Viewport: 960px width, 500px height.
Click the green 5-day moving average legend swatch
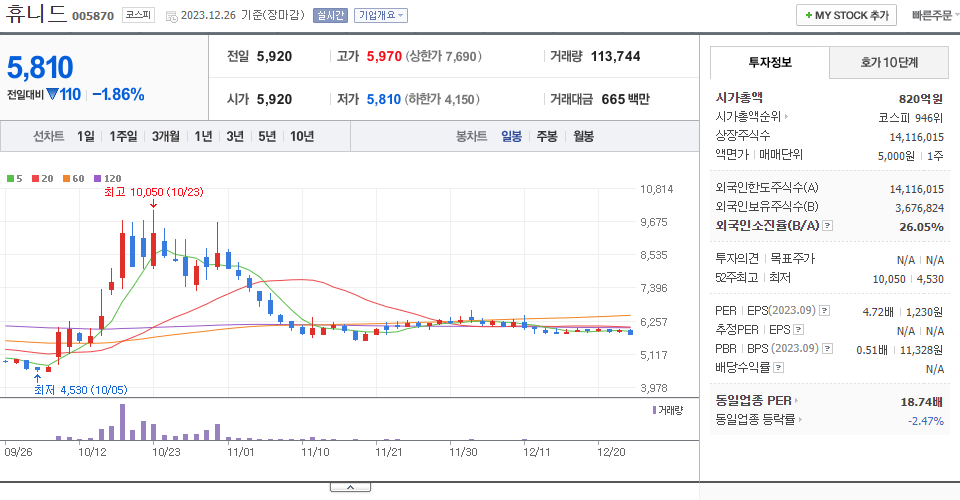coord(10,179)
